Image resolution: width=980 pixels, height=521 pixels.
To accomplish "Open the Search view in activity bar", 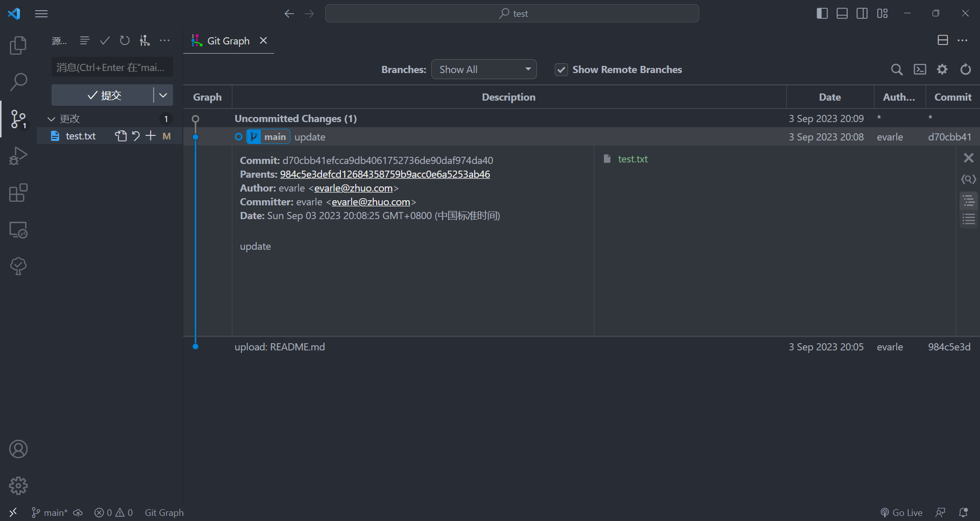I will [18, 82].
